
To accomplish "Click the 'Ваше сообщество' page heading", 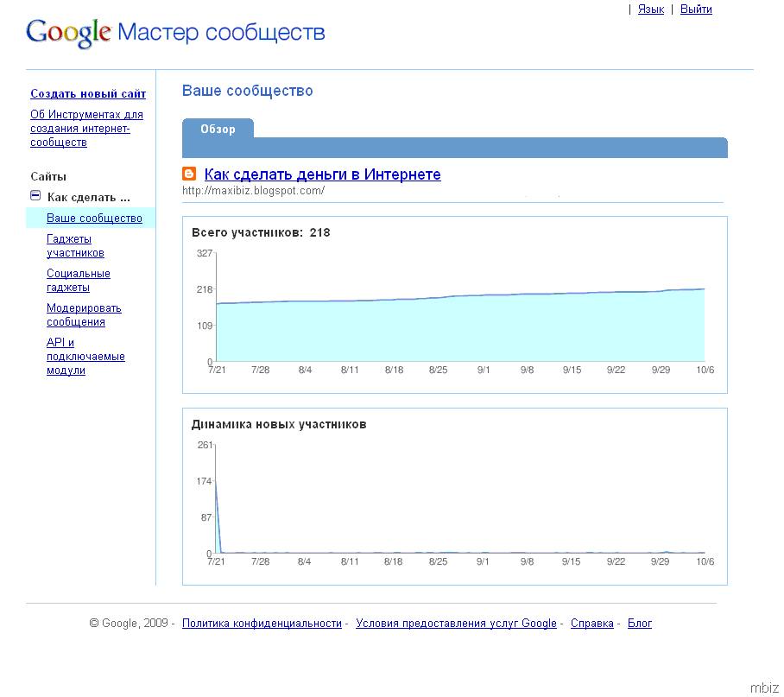I will click(248, 91).
